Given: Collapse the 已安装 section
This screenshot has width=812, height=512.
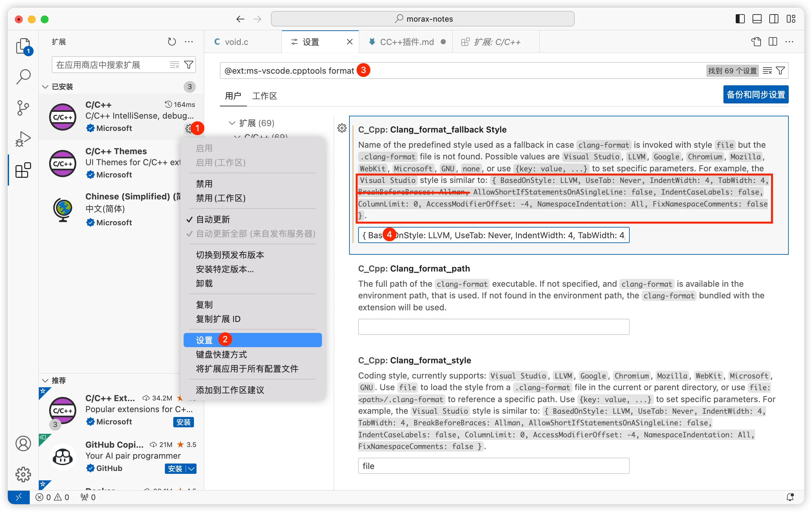Looking at the screenshot, I should click(45, 87).
